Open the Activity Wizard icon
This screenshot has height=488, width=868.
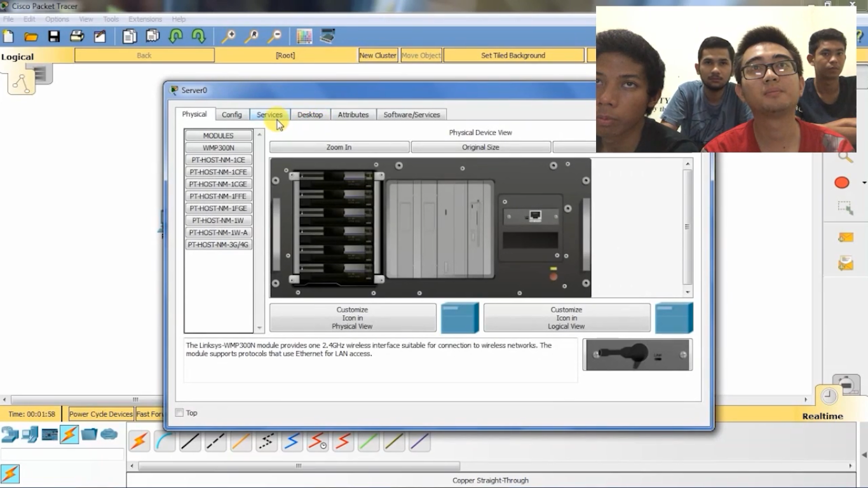click(x=100, y=37)
